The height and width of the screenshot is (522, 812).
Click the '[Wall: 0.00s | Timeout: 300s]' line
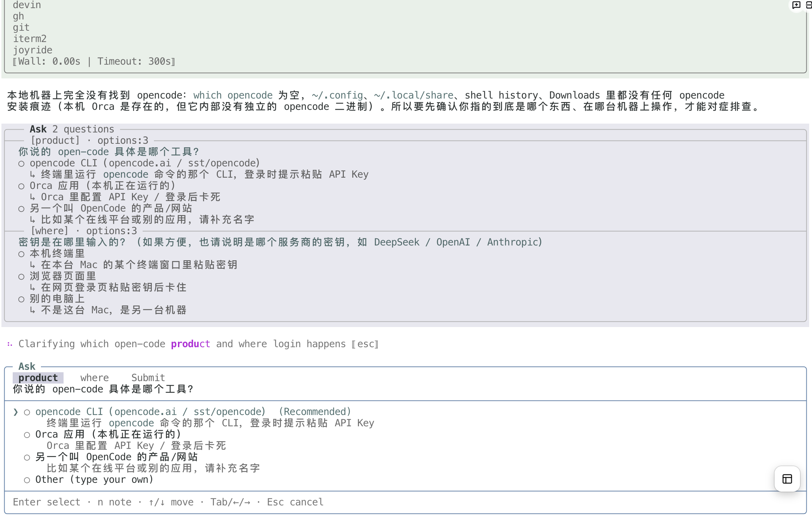[94, 61]
